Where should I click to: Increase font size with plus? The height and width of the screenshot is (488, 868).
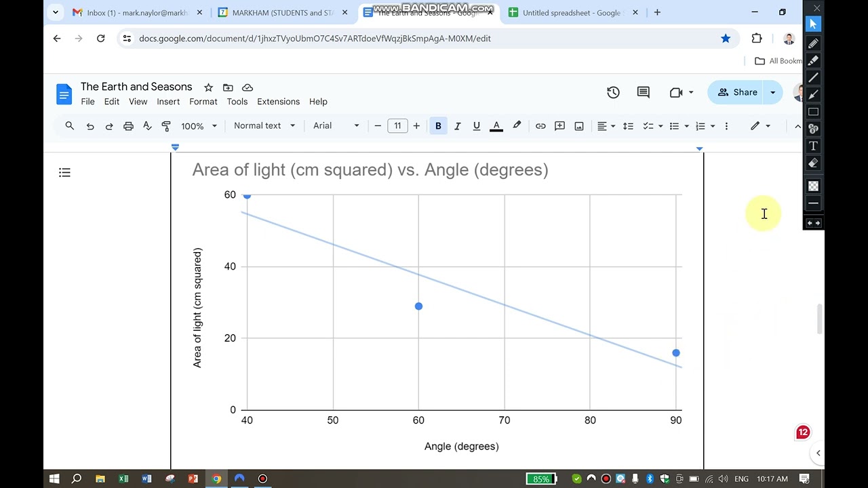click(416, 125)
